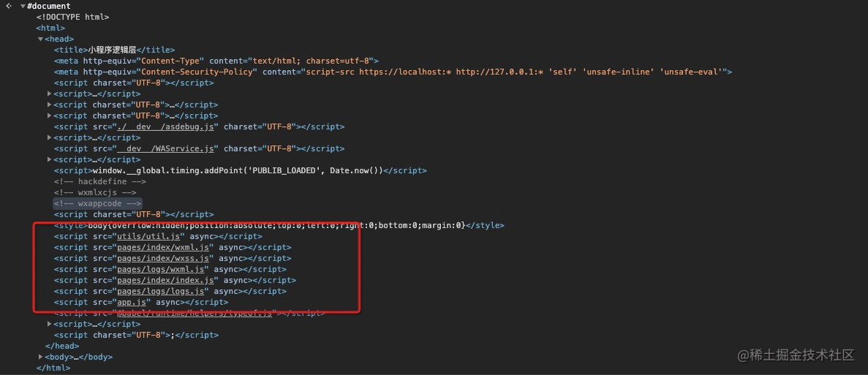Collapse the #document root node

(23, 6)
